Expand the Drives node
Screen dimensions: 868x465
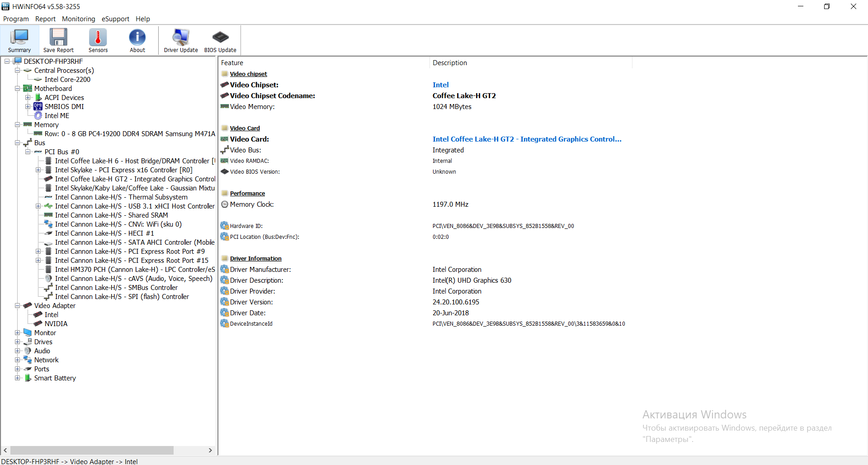(17, 342)
